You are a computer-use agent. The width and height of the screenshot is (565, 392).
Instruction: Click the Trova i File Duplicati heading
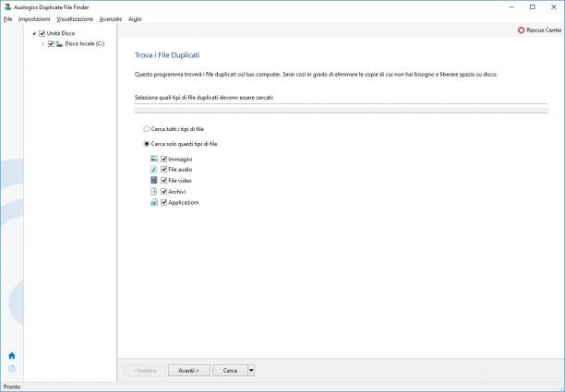coord(167,55)
